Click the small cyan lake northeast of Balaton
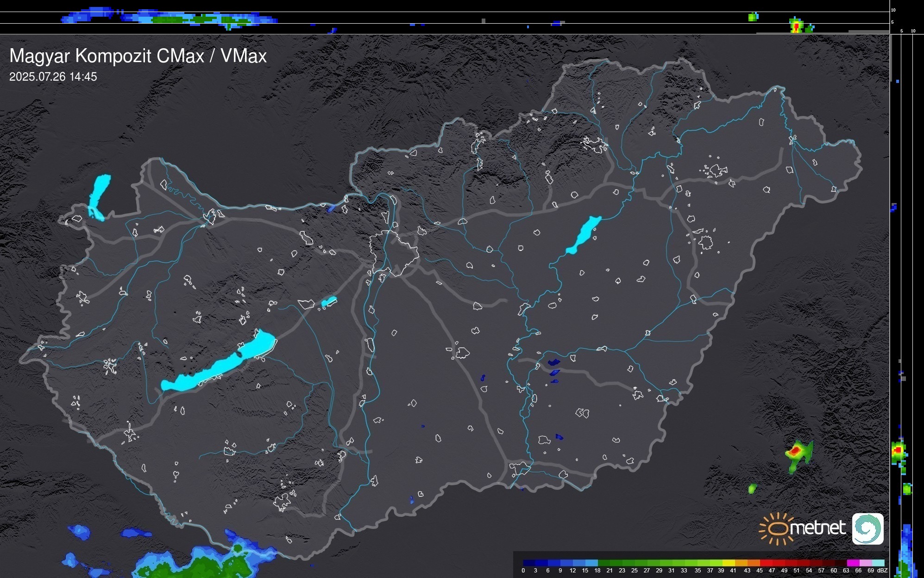This screenshot has width=924, height=578. [329, 302]
